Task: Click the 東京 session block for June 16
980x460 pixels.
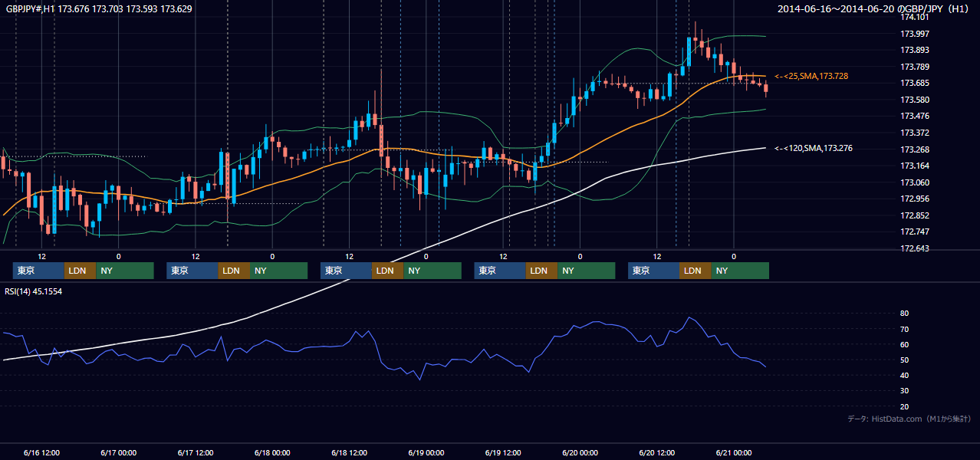Action: [x=38, y=271]
